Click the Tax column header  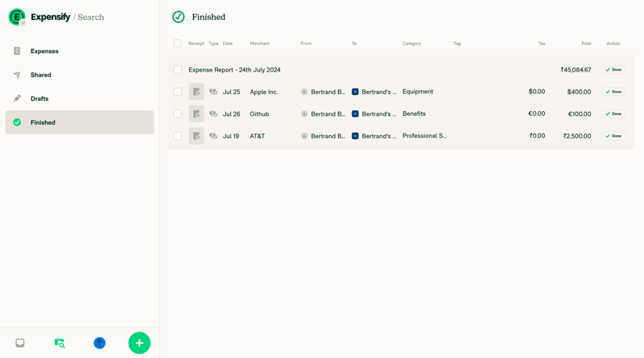click(541, 43)
